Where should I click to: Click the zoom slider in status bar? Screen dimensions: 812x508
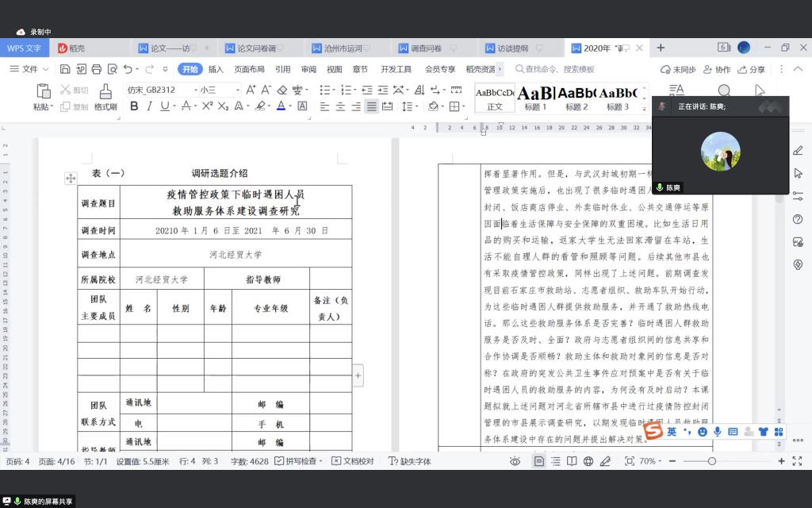point(711,461)
